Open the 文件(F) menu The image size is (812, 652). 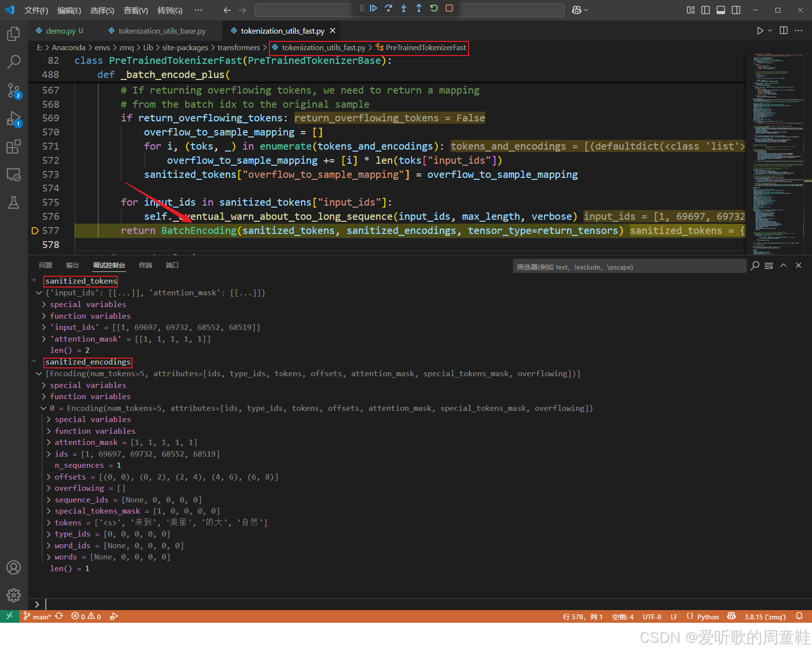pos(36,10)
